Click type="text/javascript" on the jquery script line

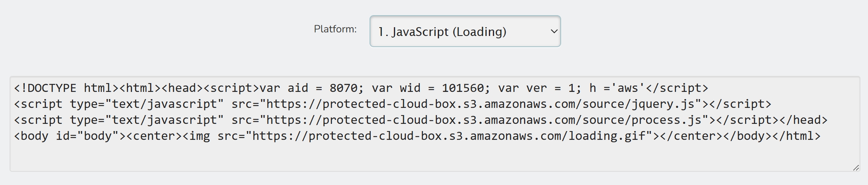pos(146,104)
